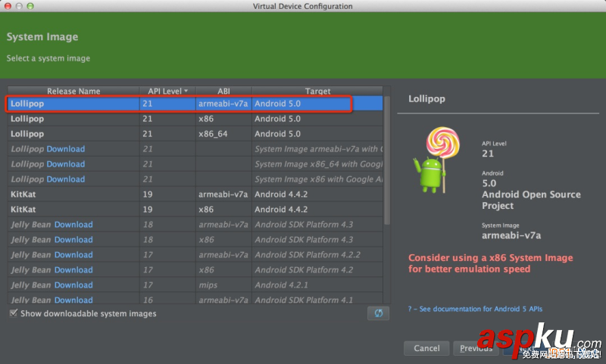Click the macOS green zoom window button
This screenshot has width=606, height=364.
tap(30, 6)
